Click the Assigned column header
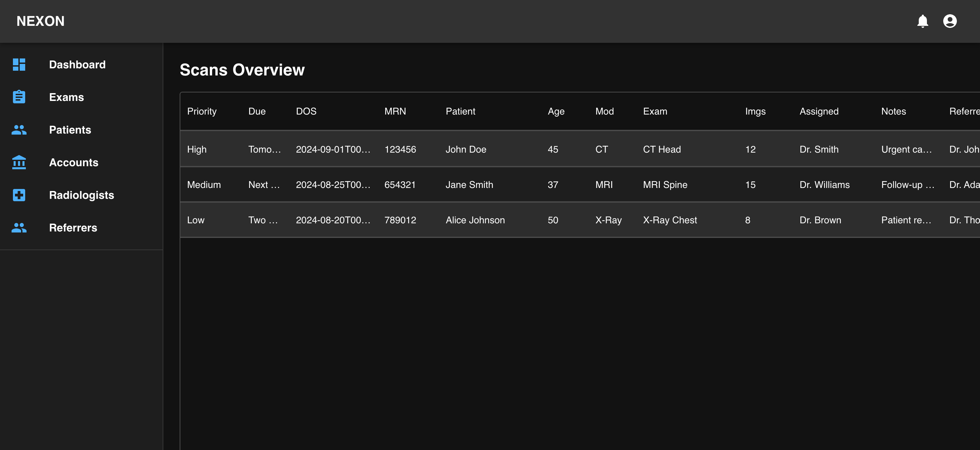The height and width of the screenshot is (450, 980). tap(819, 111)
